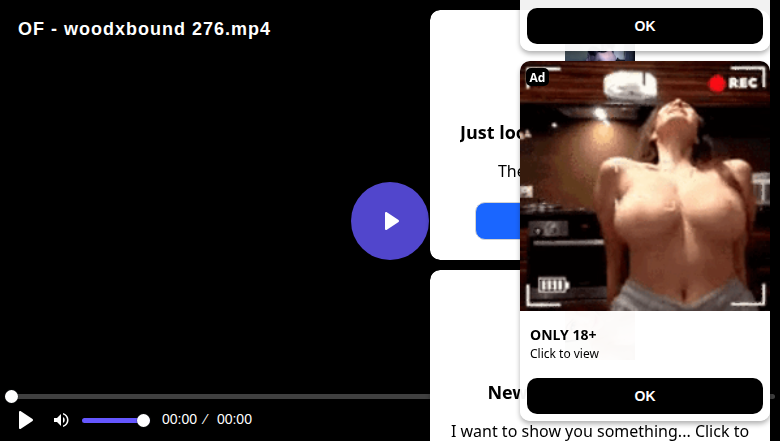This screenshot has width=780, height=441.
Task: Click the video title woodxbound 276.mp4
Action: point(144,29)
